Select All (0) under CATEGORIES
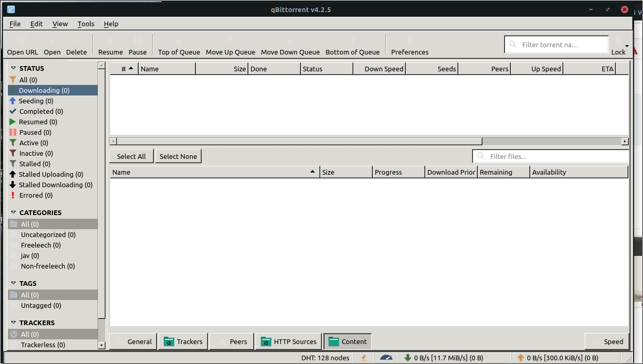The height and width of the screenshot is (364, 643). click(52, 224)
